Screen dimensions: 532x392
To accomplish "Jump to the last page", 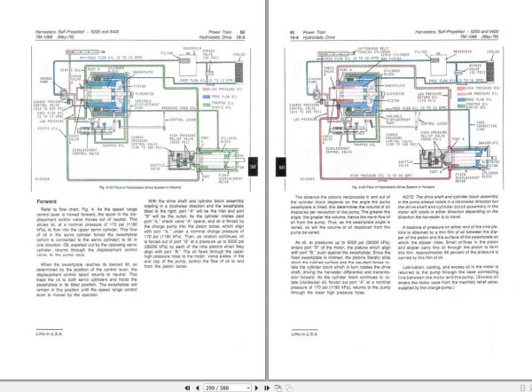I will click(x=267, y=388).
